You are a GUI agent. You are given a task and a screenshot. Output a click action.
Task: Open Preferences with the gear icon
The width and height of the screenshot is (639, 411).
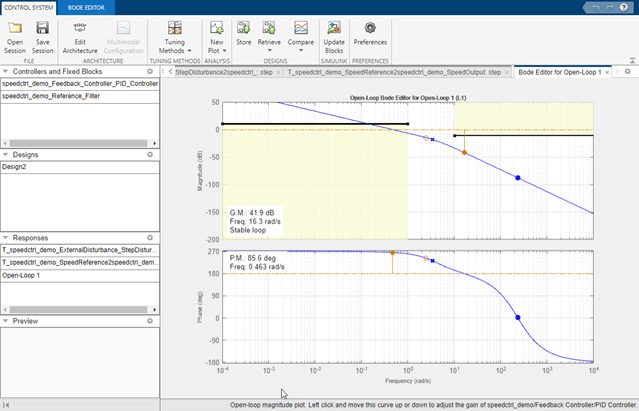(x=370, y=29)
